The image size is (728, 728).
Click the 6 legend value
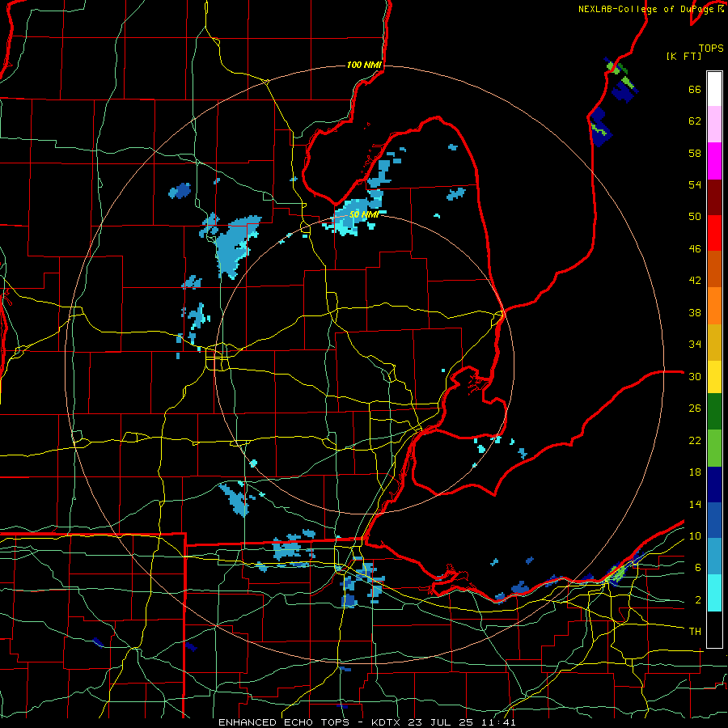[x=698, y=568]
